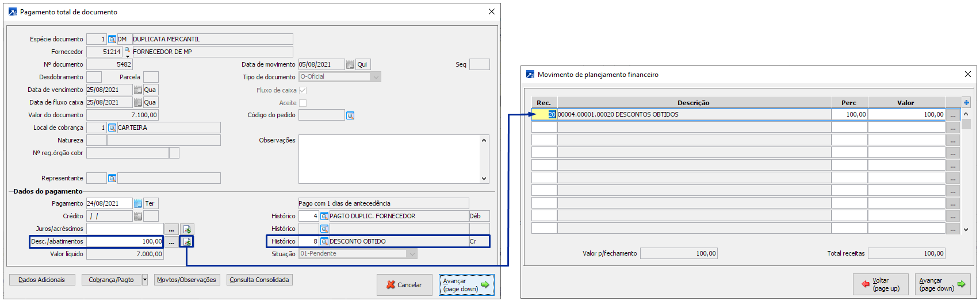
Task: Click Dados Adicionais button
Action: coord(41,280)
